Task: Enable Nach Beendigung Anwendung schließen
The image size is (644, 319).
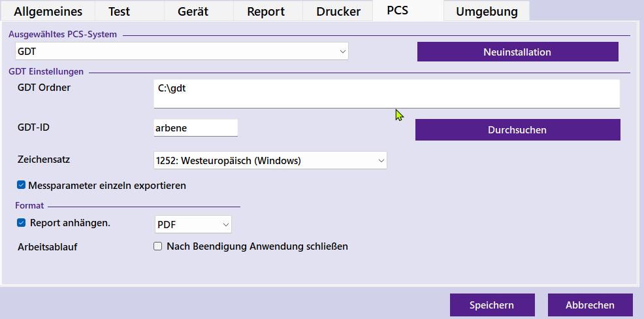Action: point(157,246)
